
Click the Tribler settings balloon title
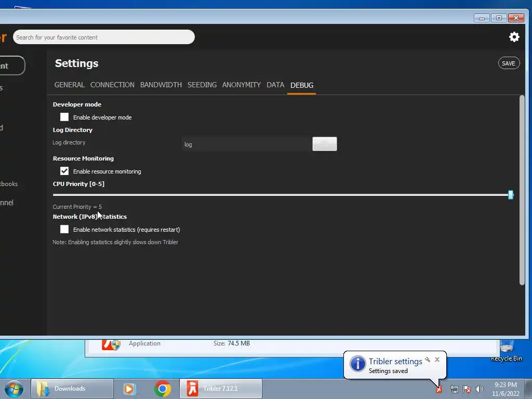pyautogui.click(x=395, y=362)
